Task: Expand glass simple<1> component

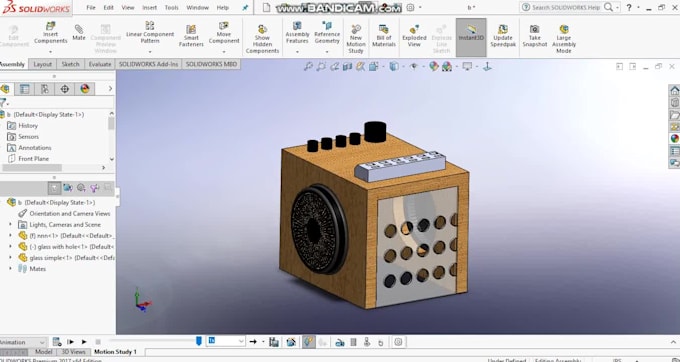Action: coord(10,258)
